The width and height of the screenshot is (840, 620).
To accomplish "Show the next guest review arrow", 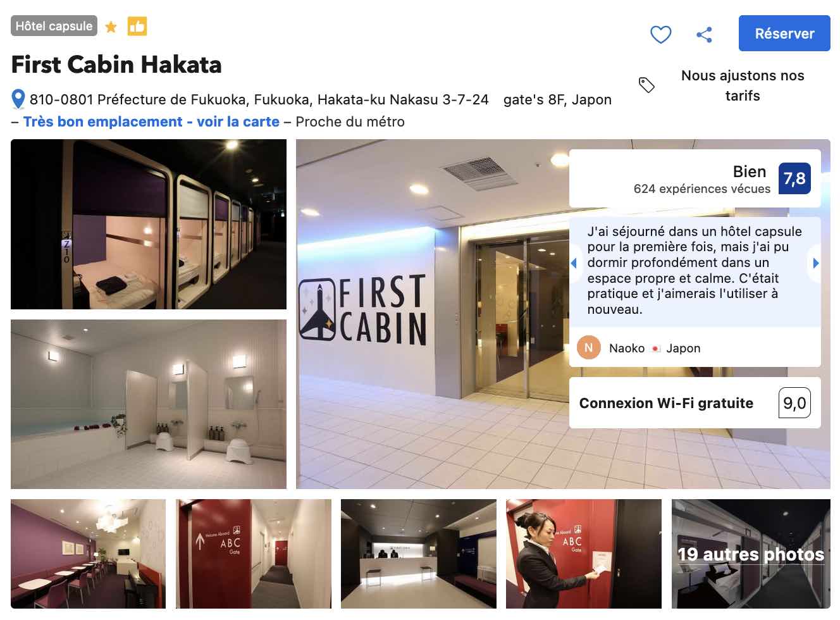I will pyautogui.click(x=815, y=263).
